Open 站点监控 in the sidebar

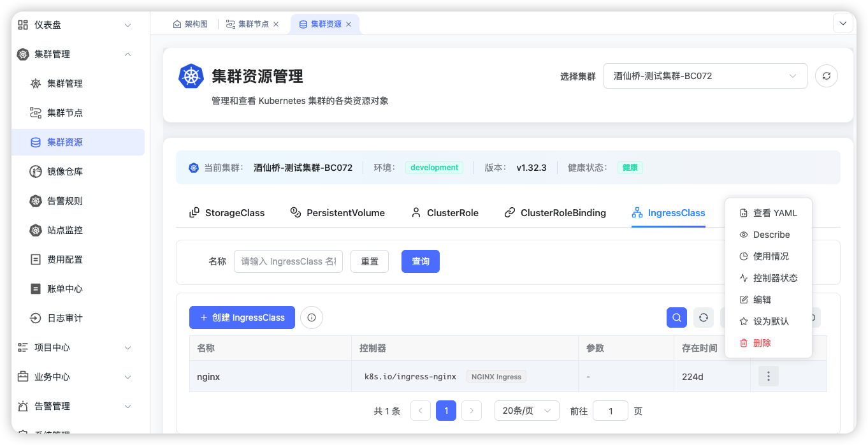point(65,230)
